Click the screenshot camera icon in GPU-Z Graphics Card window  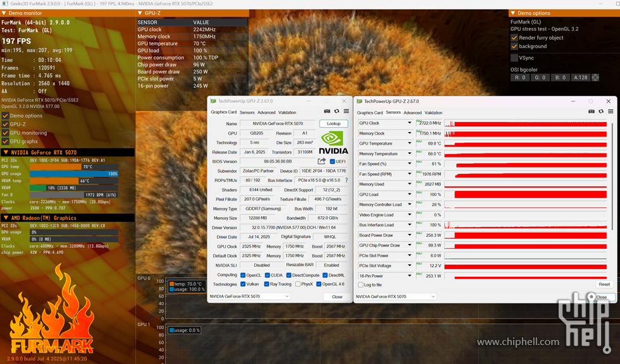pyautogui.click(x=327, y=111)
